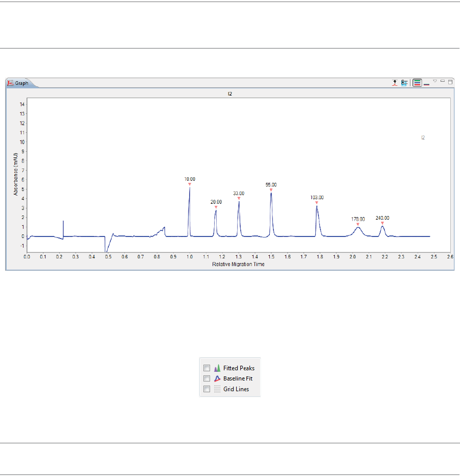Click the Graph tab chart icon
Viewport: 460px width, 476px height.
(11, 83)
